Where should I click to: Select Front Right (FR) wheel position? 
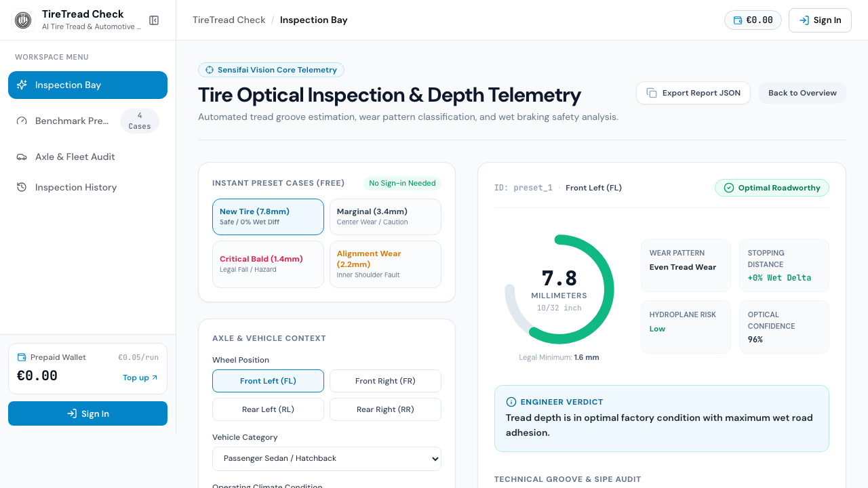pos(385,381)
